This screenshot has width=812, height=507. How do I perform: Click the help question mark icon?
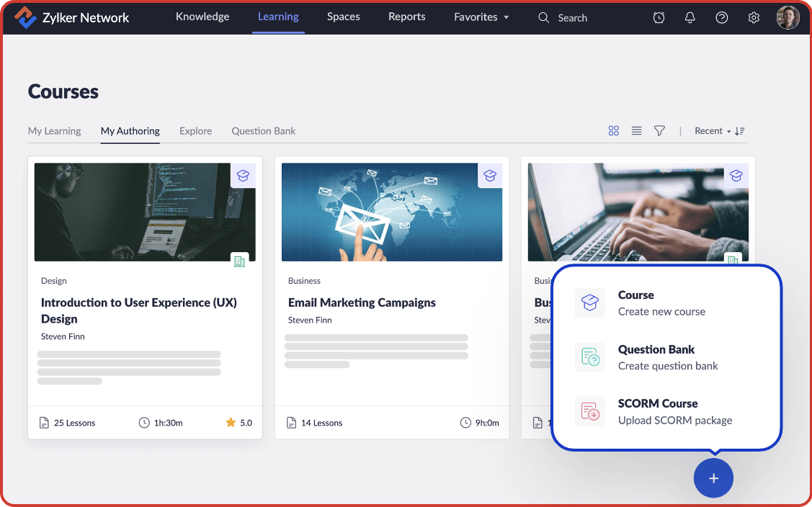click(721, 18)
